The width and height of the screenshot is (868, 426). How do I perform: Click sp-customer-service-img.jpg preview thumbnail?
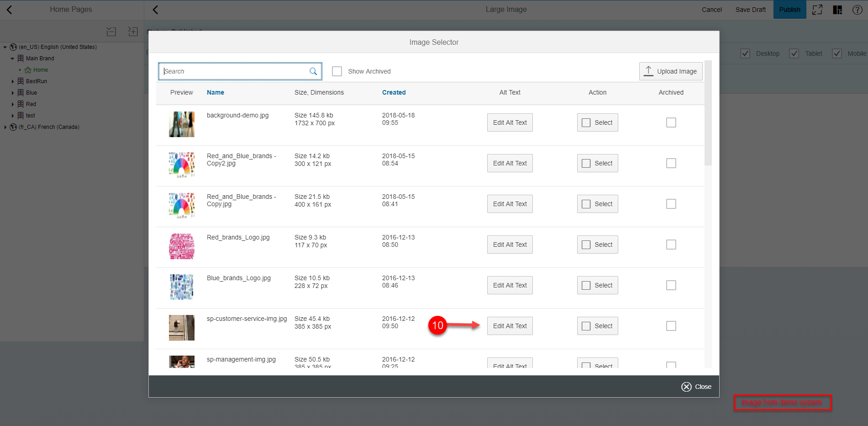coord(182,328)
